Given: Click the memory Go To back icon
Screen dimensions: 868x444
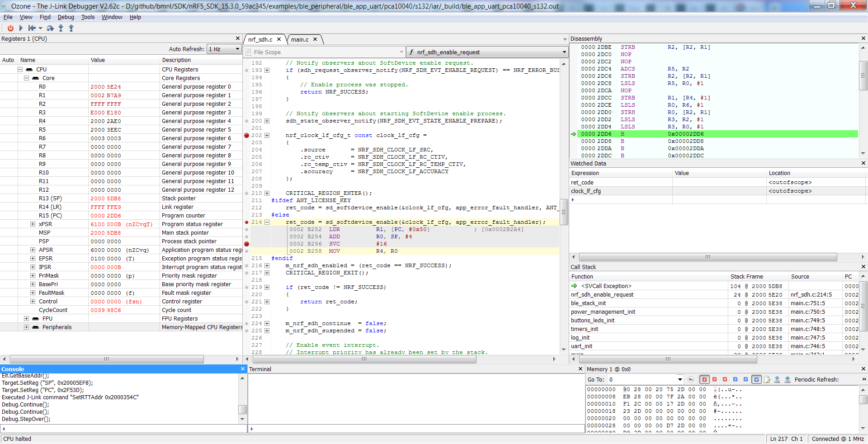Looking at the screenshot, I should (x=691, y=379).
